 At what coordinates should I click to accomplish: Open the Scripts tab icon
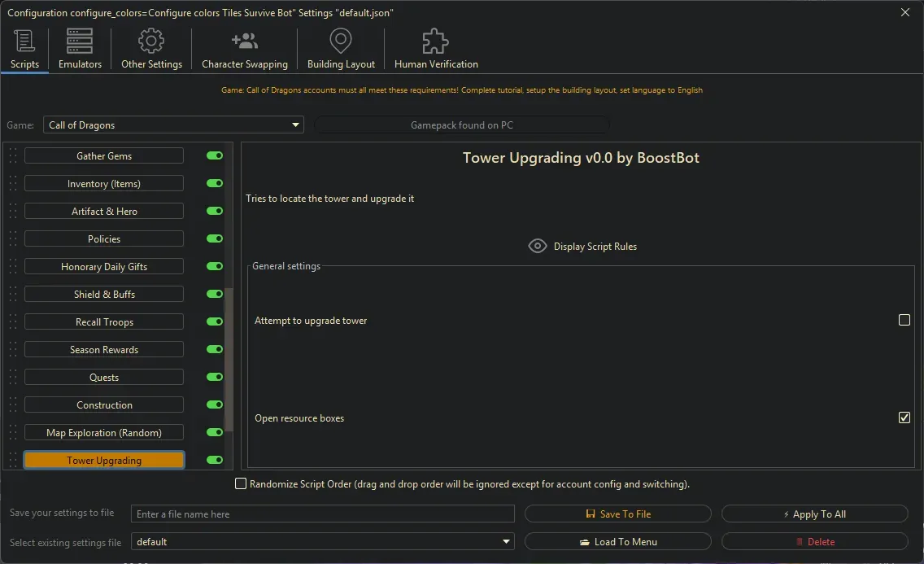24,39
